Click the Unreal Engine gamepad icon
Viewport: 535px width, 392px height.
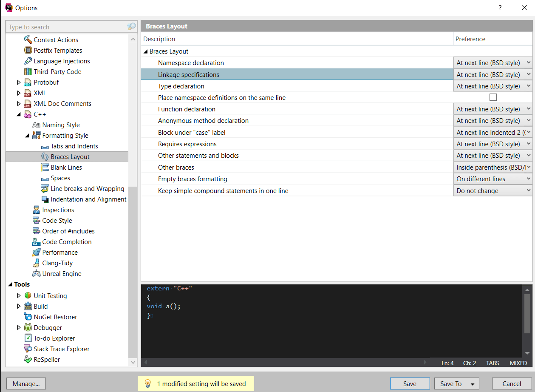click(x=37, y=274)
